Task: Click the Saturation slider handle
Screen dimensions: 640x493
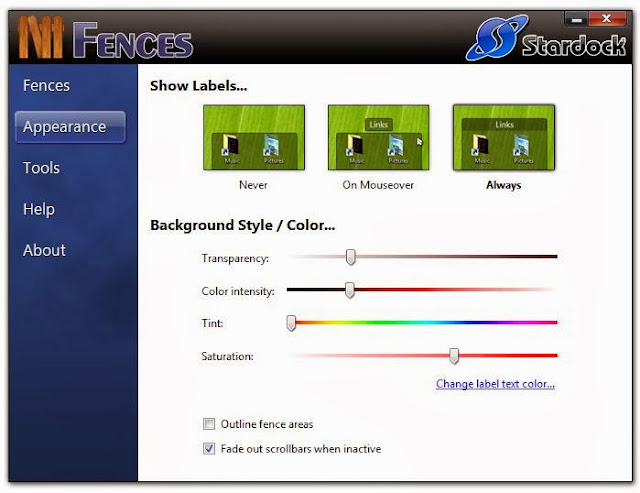Action: point(454,356)
